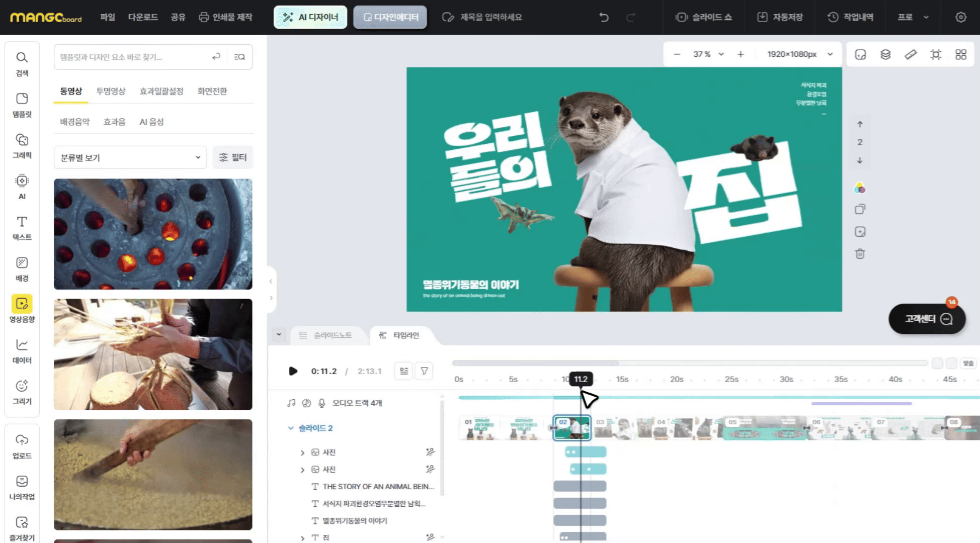Screen dimensions: 980x543
Task: Click the timeline horizontal zoom scrollbar
Action: click(x=536, y=363)
